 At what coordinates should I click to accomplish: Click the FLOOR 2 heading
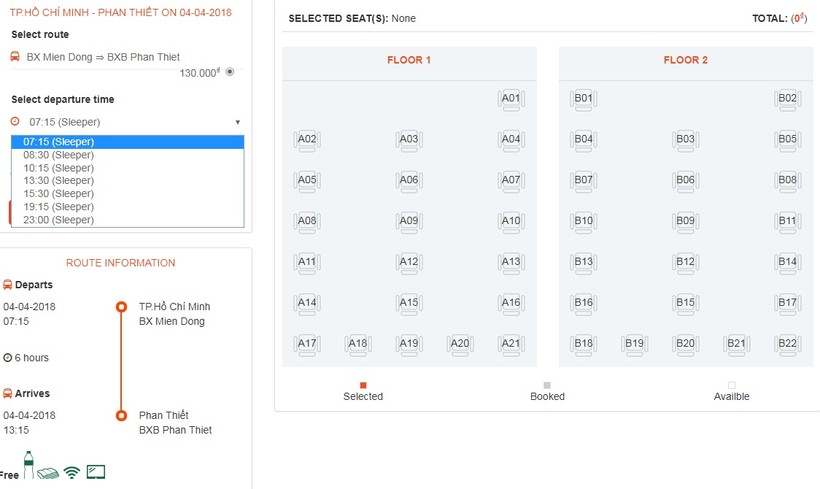coord(685,60)
